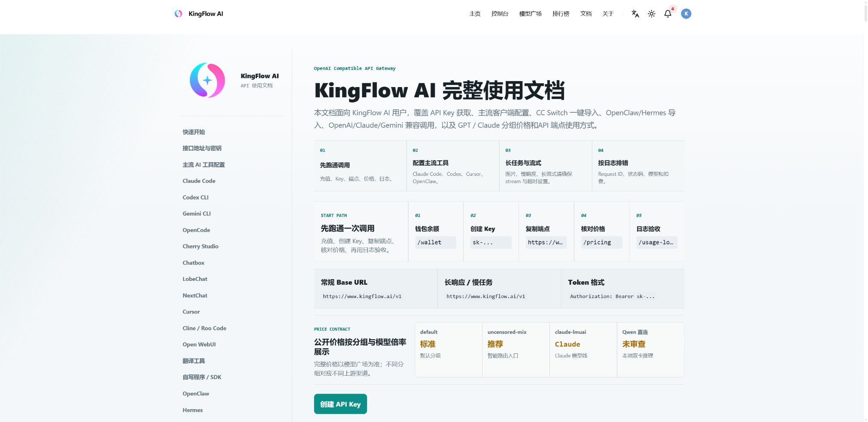868x422 pixels.
Task: Click the large KingFlow AI sidebar logo
Action: 208,80
